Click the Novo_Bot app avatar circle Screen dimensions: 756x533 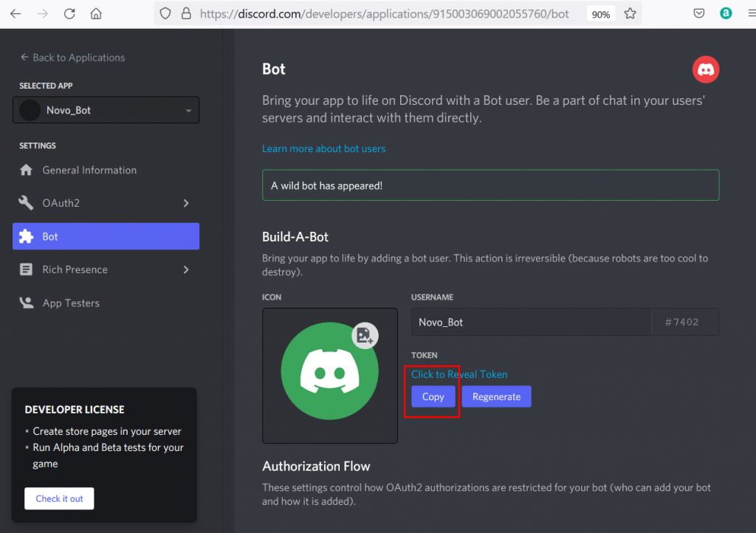30,110
